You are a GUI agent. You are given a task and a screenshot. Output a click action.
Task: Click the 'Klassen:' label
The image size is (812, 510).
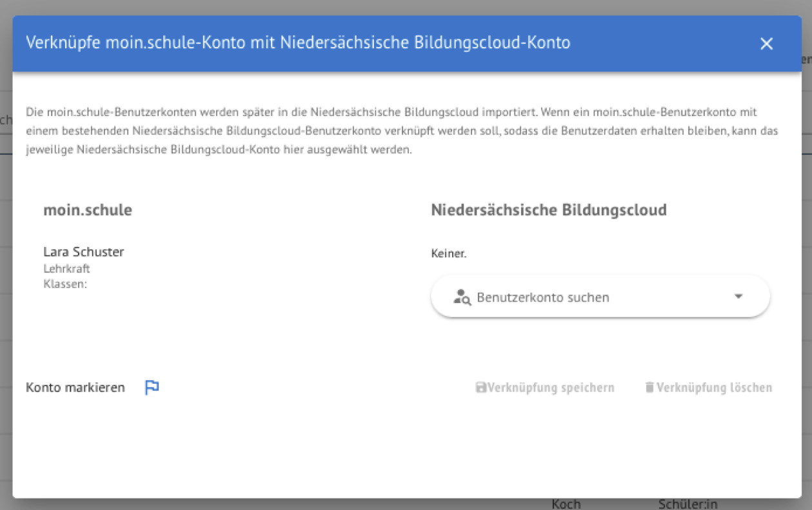pyautogui.click(x=65, y=284)
